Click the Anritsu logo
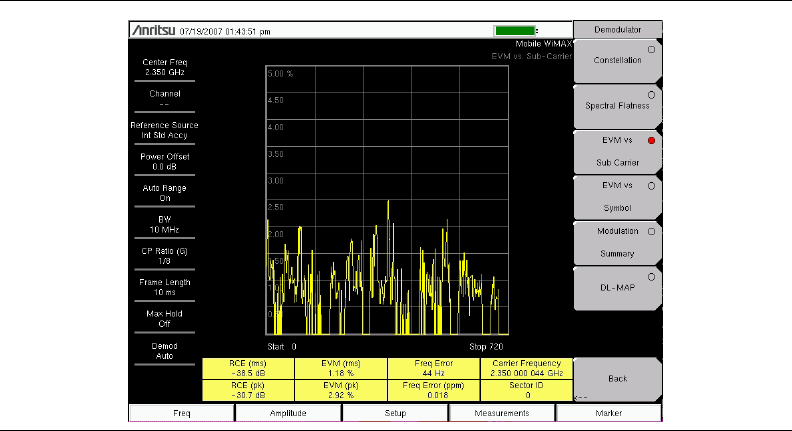 click(154, 31)
